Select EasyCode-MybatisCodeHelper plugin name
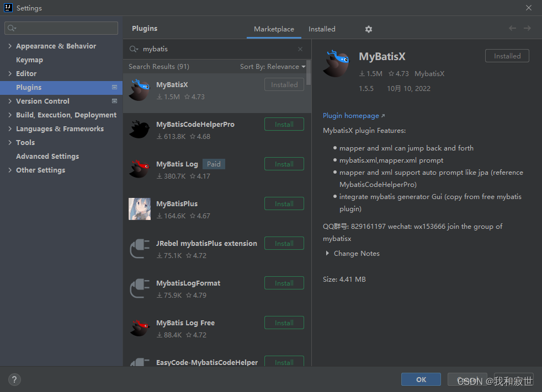The width and height of the screenshot is (542, 392). click(207, 362)
